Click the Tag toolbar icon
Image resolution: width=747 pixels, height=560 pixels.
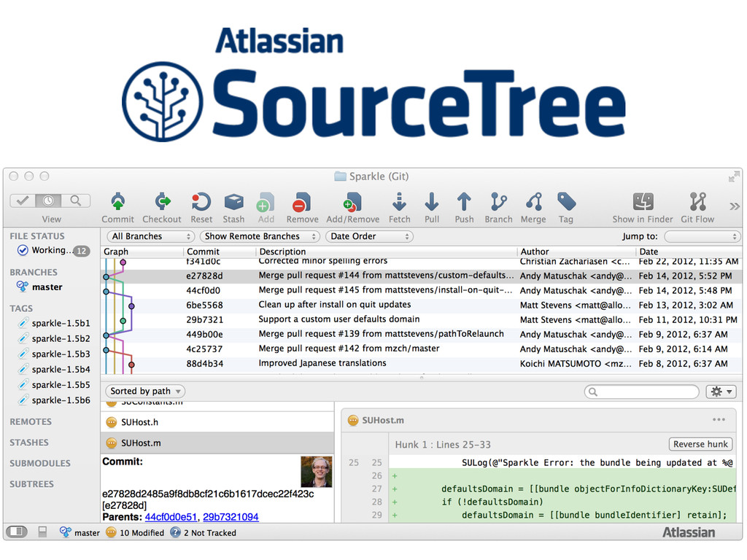[x=566, y=203]
